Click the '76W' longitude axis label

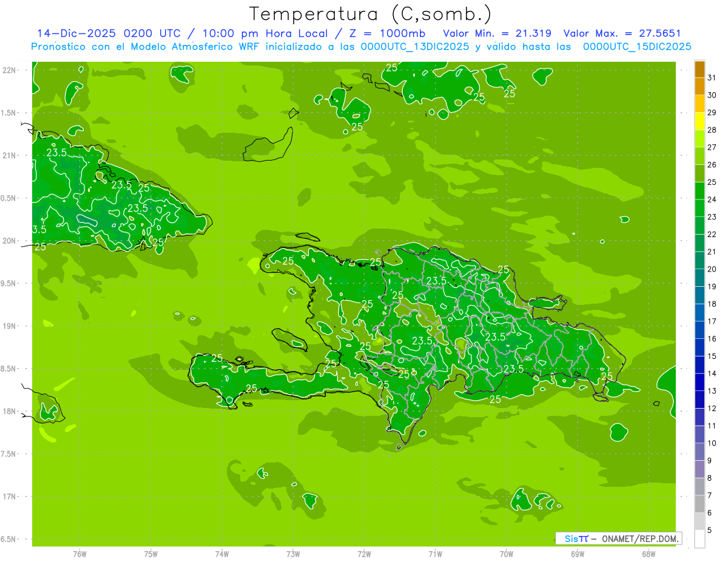[x=79, y=554]
